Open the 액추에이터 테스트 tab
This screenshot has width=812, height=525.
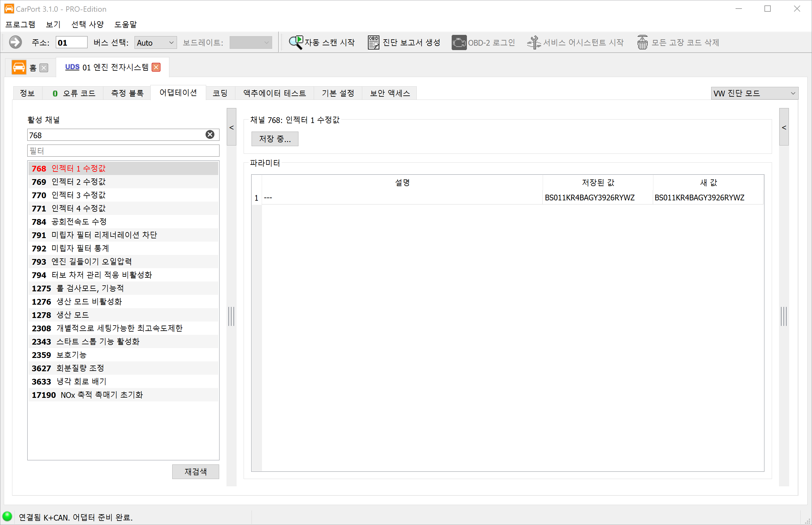[275, 93]
